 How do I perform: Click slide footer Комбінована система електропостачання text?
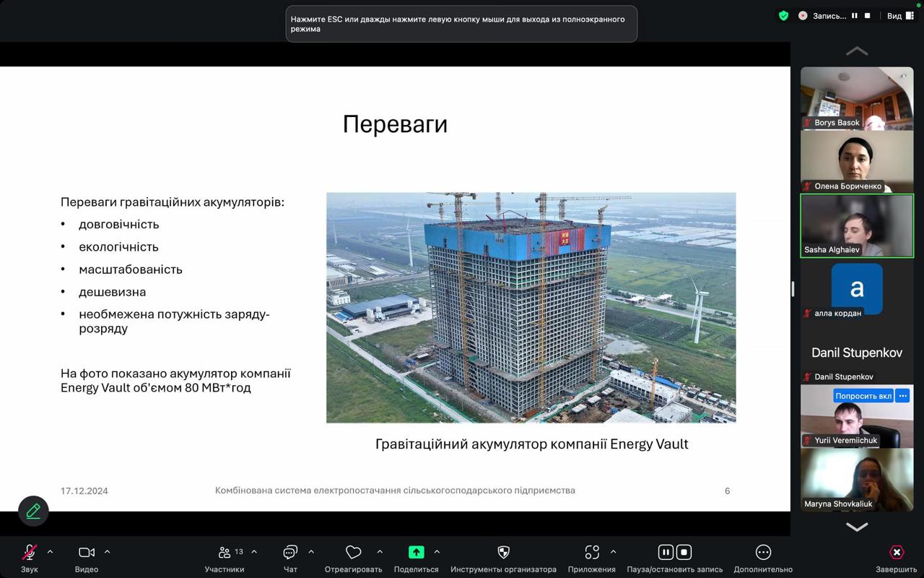[x=395, y=490]
